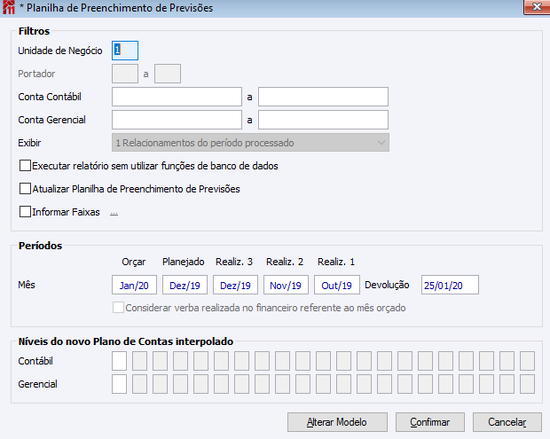Click the Planejado column header label
550x439 pixels.
point(183,262)
